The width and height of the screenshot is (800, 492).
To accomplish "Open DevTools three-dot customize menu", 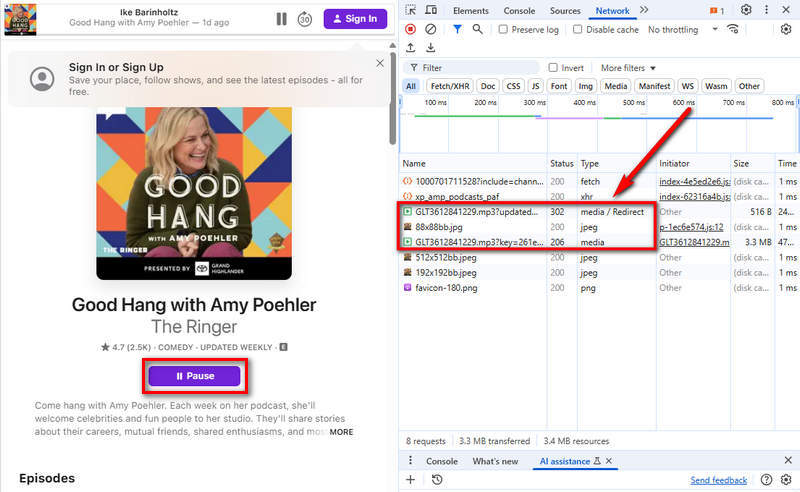I will pyautogui.click(x=766, y=10).
